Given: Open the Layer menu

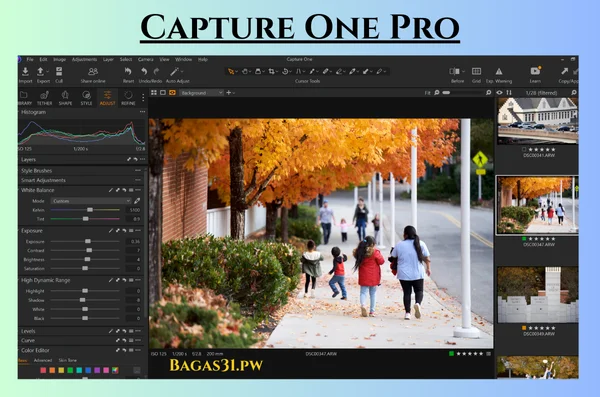Looking at the screenshot, I should (108, 59).
